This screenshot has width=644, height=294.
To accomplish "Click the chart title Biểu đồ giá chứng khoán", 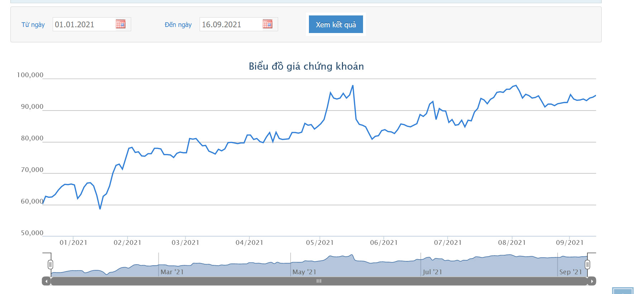I will pyautogui.click(x=306, y=66).
